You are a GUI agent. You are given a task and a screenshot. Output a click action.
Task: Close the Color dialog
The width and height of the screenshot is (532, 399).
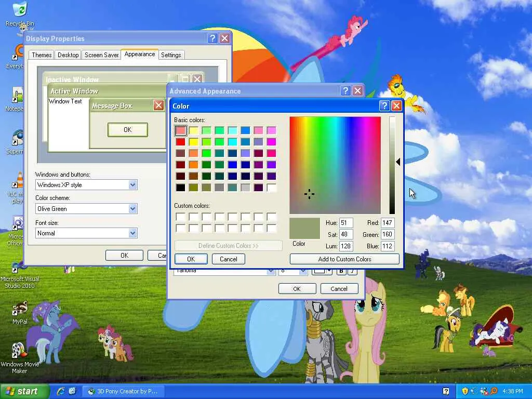coord(396,106)
